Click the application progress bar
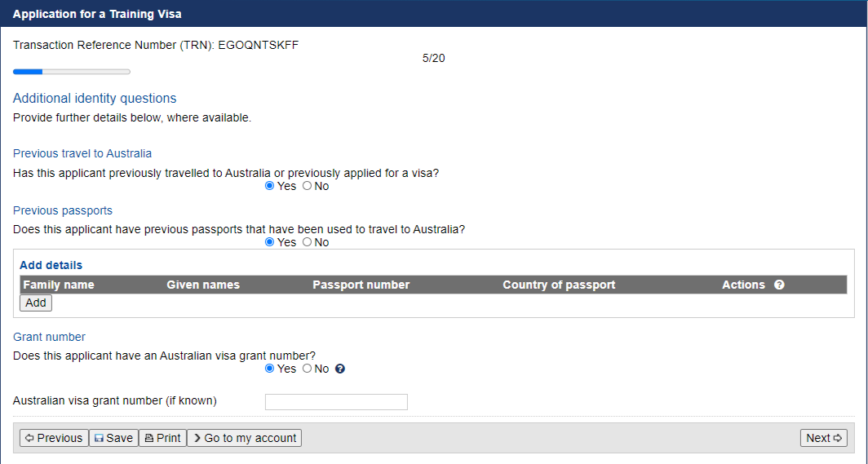868x464 pixels. (x=72, y=71)
